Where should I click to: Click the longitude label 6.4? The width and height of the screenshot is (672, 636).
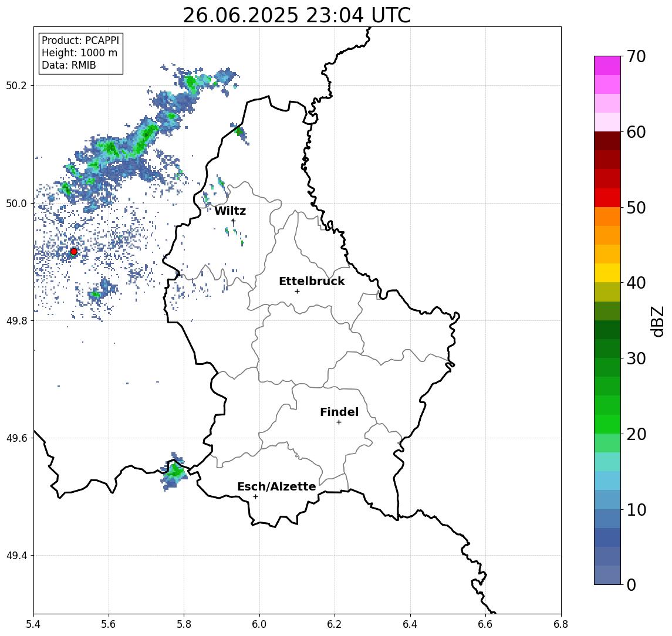click(410, 624)
